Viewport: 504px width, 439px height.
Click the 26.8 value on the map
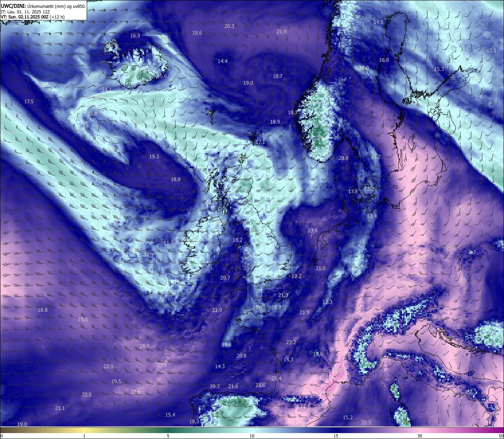(451, 424)
